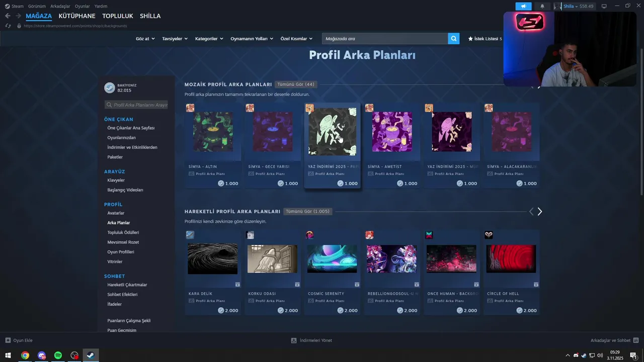644x362 pixels.
Task: Open the Arkadaşlar ve Sohbet chat icon
Action: point(636,340)
